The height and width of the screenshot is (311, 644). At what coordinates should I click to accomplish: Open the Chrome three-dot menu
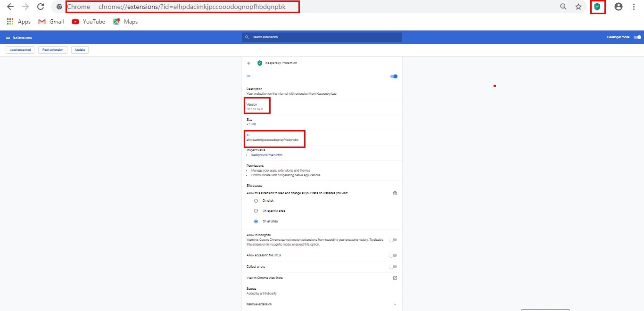click(634, 7)
